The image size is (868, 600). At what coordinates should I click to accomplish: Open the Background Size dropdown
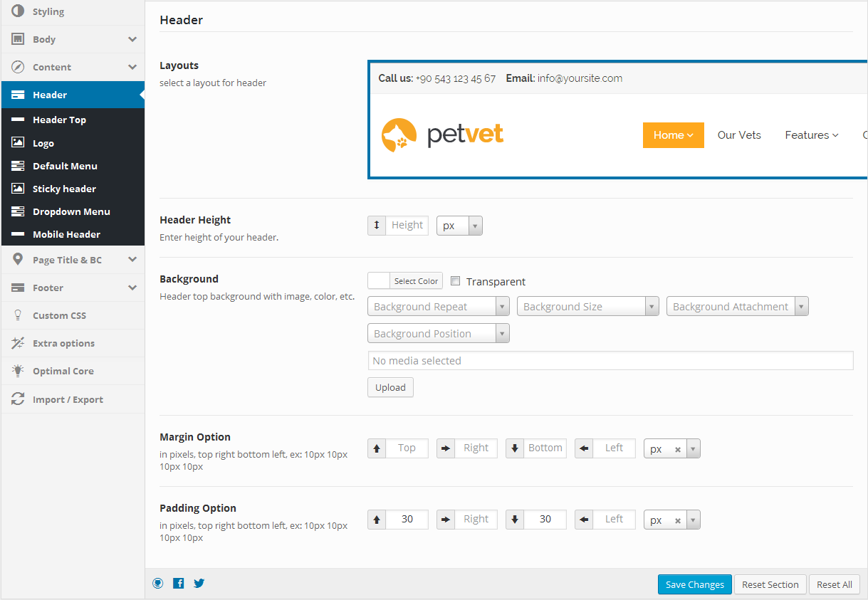588,307
